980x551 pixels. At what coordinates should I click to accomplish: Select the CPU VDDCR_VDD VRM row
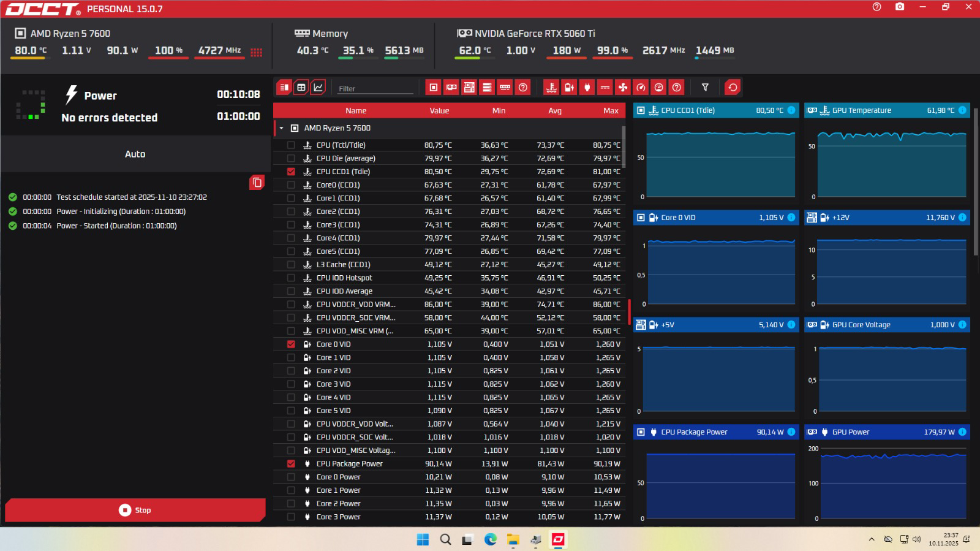coord(449,305)
